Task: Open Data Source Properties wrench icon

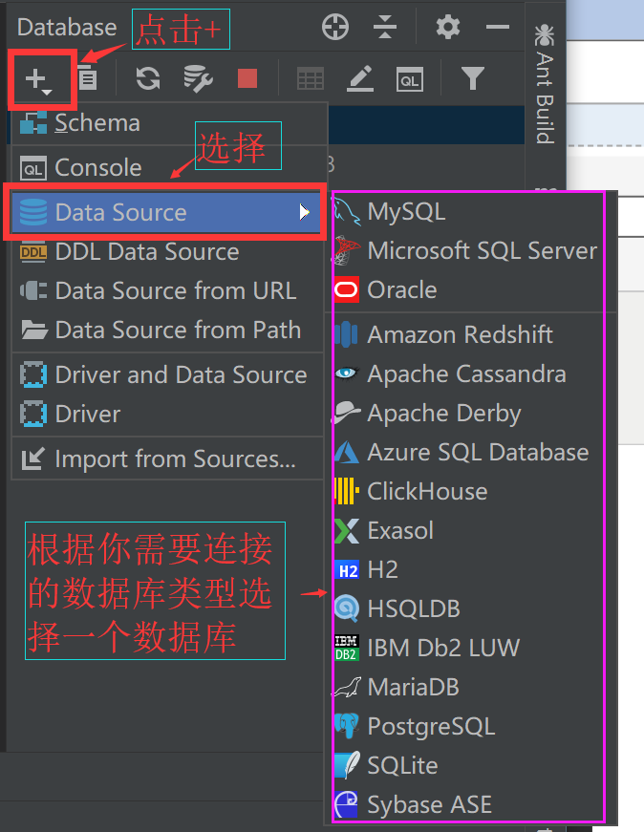Action: pyautogui.click(x=198, y=78)
